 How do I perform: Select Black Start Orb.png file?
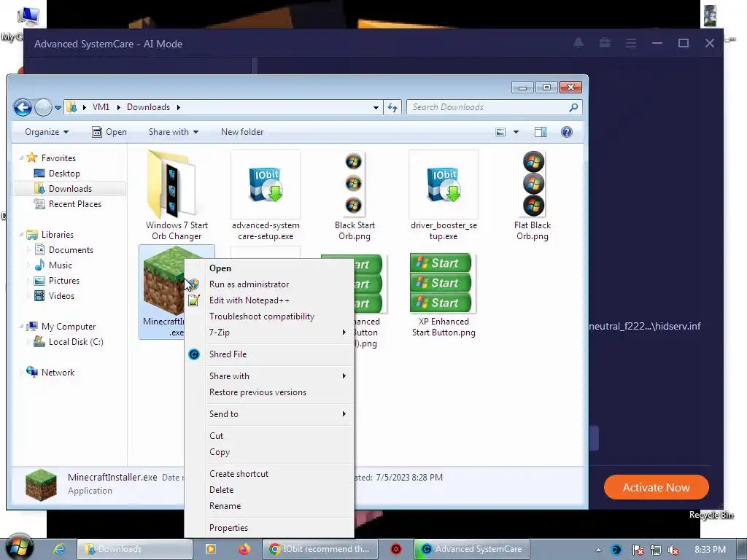point(355,195)
